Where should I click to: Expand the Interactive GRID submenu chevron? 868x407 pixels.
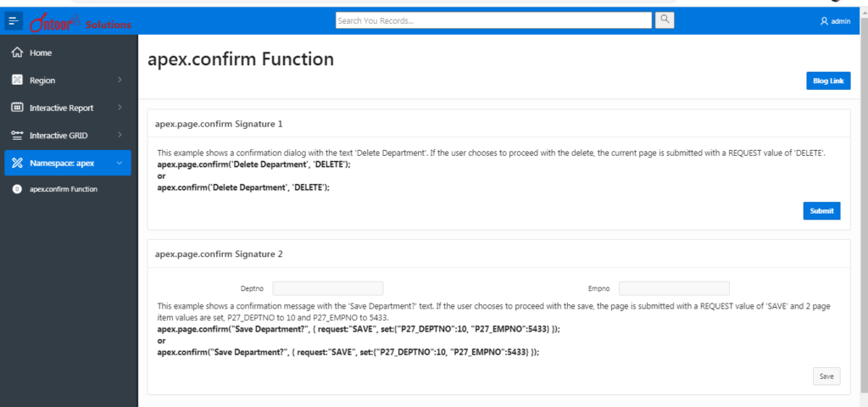click(120, 136)
